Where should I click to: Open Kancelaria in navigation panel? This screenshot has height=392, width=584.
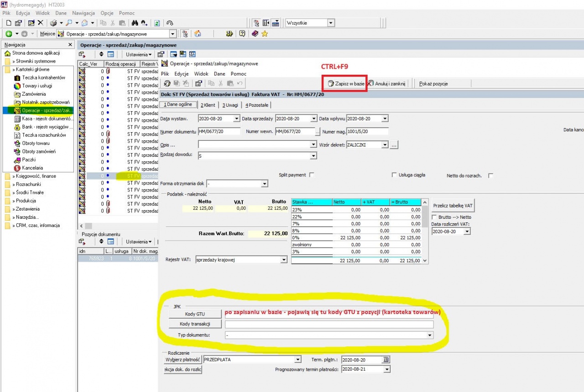[x=32, y=168]
